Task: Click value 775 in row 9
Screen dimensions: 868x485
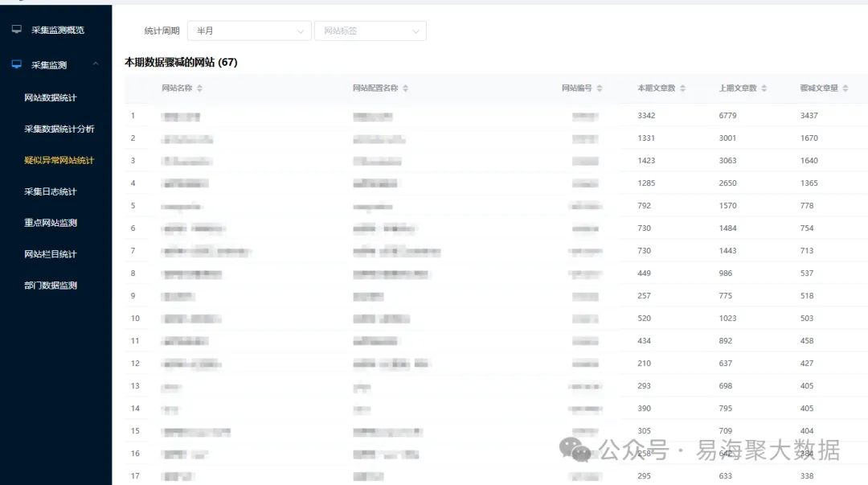Action: pos(725,295)
